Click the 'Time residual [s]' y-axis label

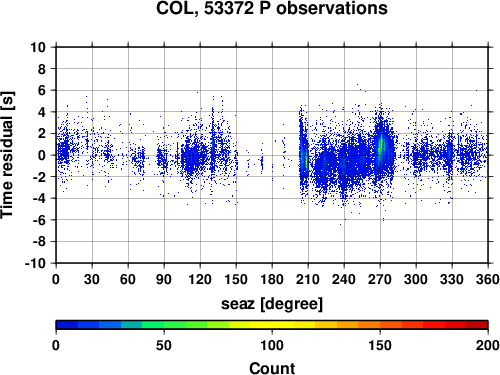tap(7, 155)
